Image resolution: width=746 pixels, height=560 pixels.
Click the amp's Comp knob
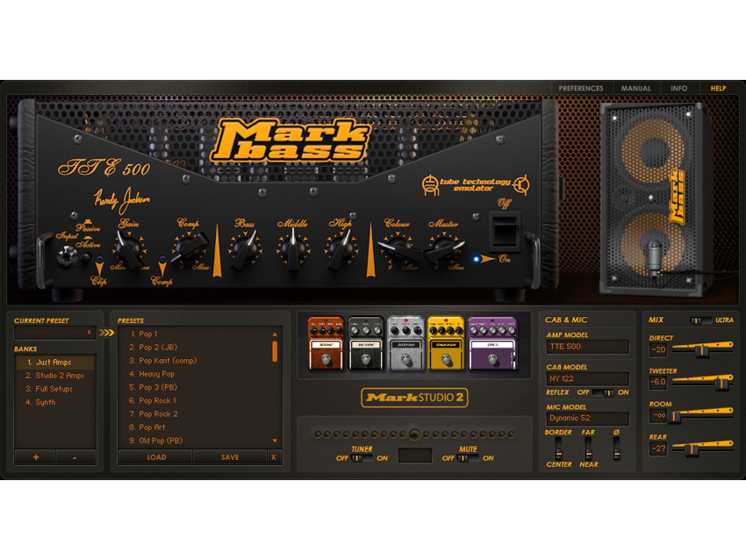tap(188, 248)
